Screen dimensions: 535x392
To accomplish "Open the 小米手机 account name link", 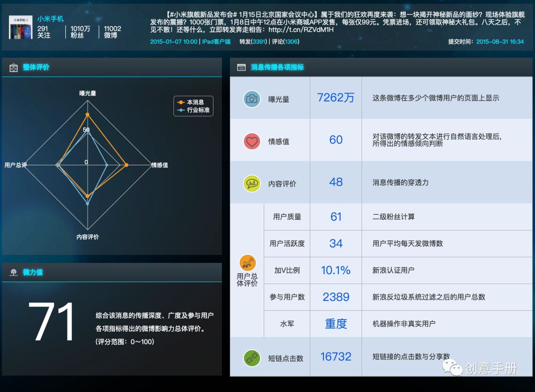I will click(x=51, y=19).
